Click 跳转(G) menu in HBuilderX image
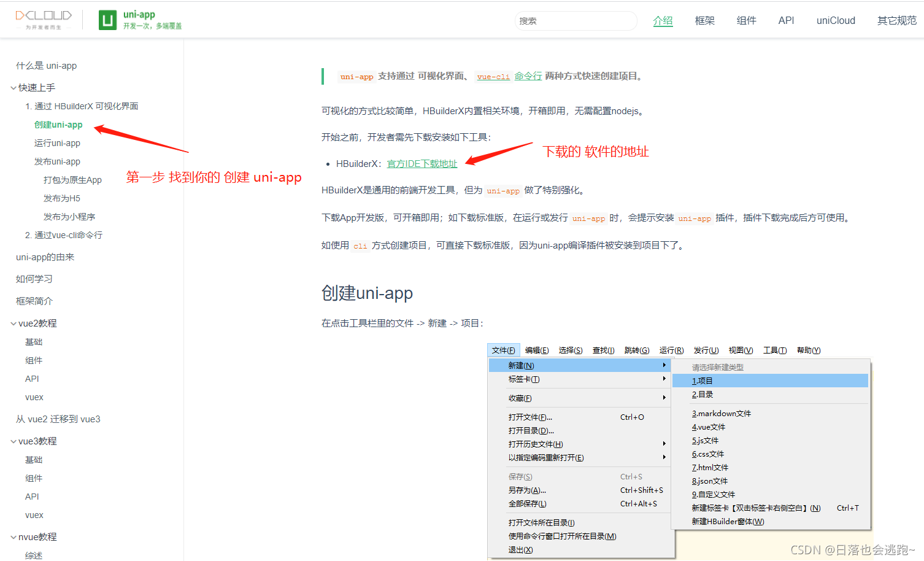924x561 pixels. tap(637, 350)
